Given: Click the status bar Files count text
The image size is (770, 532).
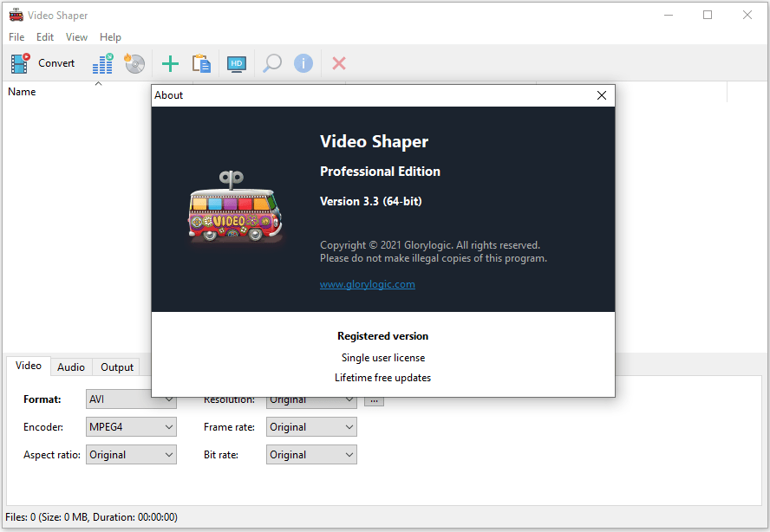Looking at the screenshot, I should [91, 517].
